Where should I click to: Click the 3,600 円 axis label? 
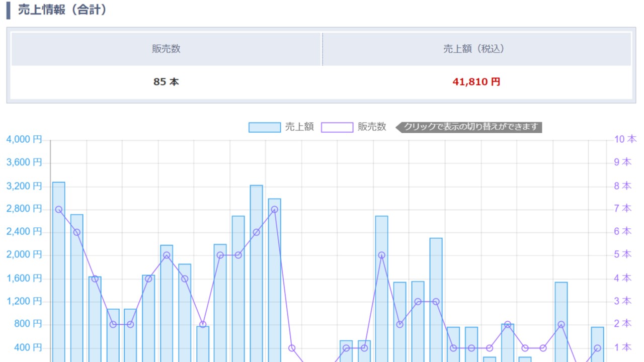pos(24,162)
